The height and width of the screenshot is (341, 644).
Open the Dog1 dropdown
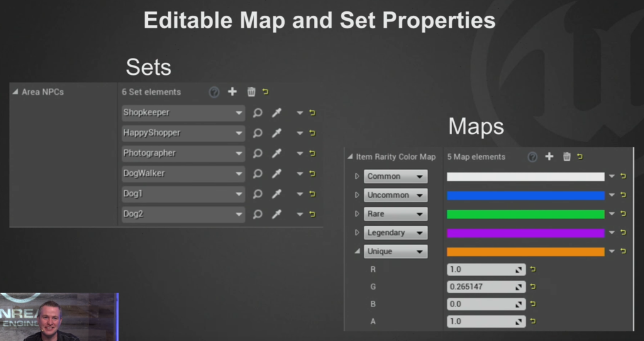pyautogui.click(x=183, y=194)
